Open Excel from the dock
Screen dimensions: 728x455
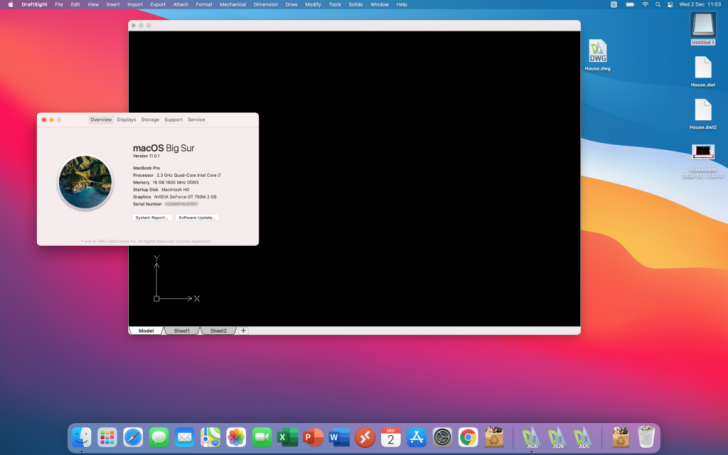pyautogui.click(x=288, y=437)
